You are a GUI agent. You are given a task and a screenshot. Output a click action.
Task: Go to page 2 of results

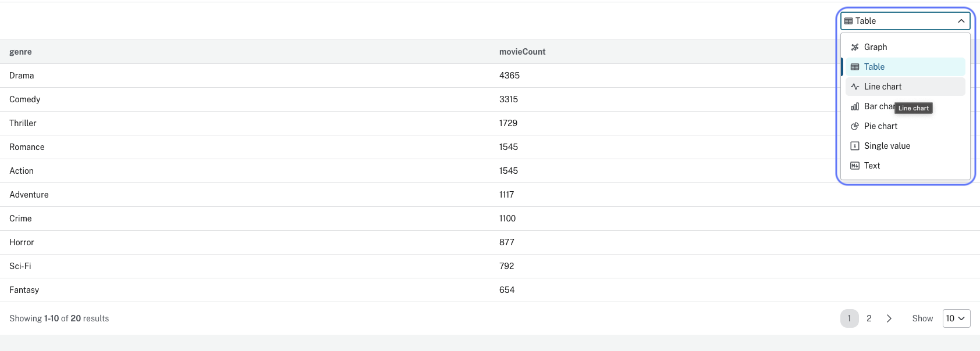(869, 318)
